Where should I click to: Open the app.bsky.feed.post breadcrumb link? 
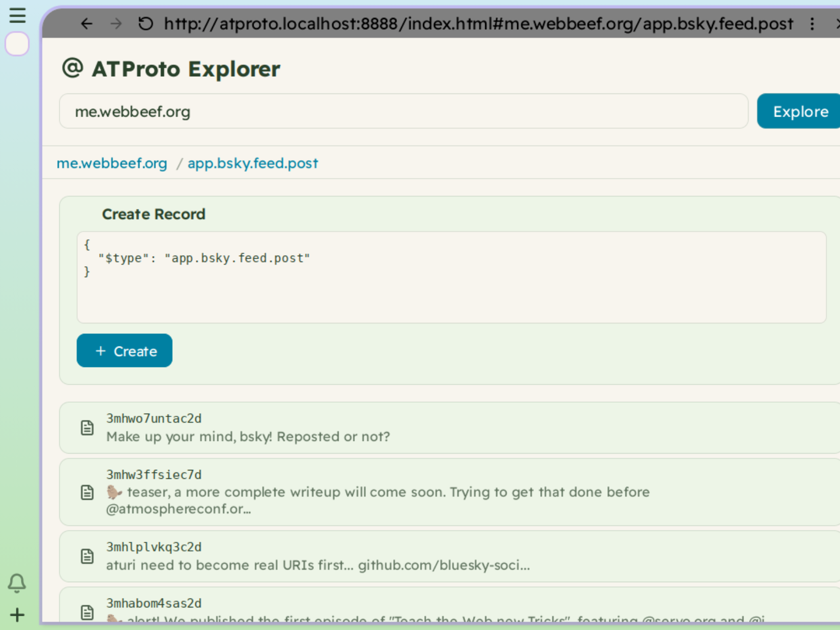point(253,163)
